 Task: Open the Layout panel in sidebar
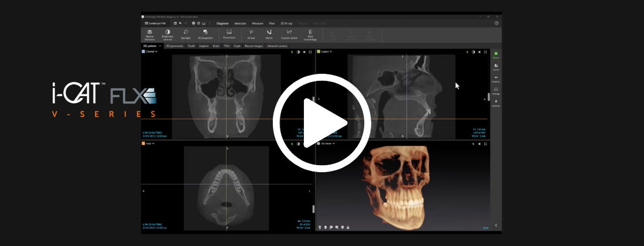pyautogui.click(x=496, y=67)
